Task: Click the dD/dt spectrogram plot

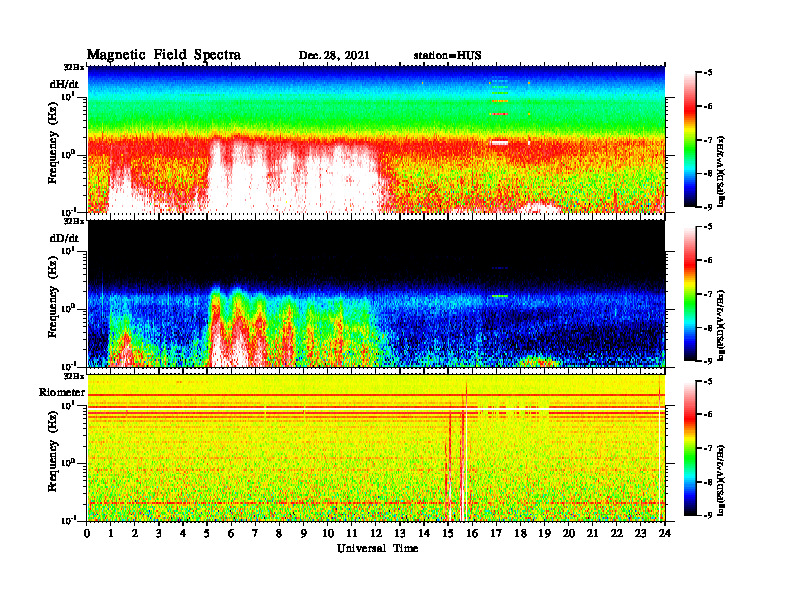Action: click(x=376, y=293)
